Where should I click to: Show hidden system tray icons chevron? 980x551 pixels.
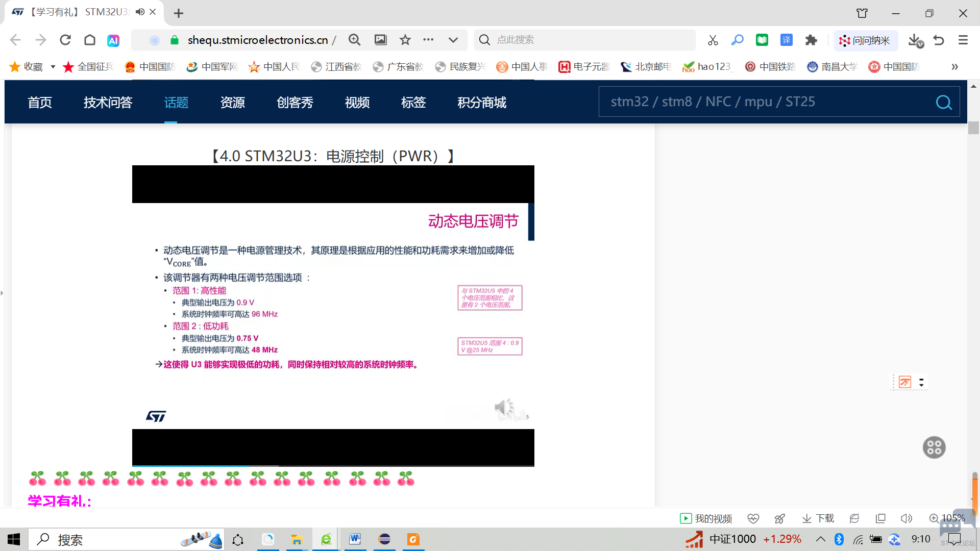[821, 539]
